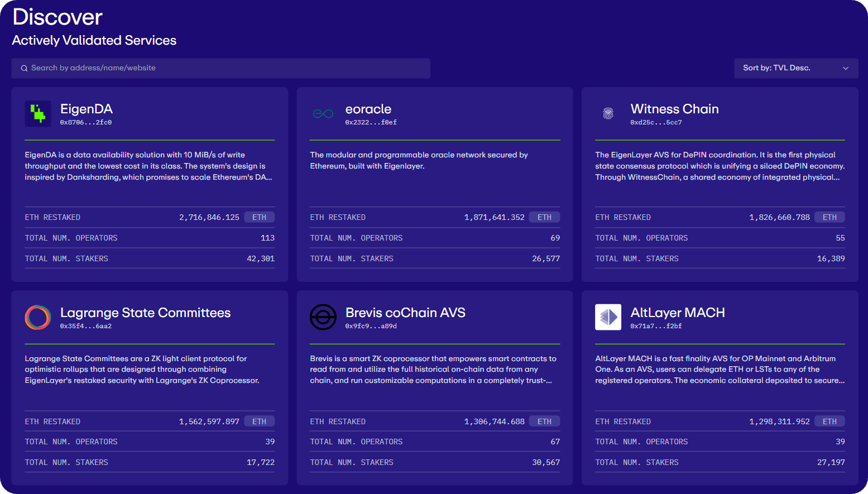868x494 pixels.
Task: Select EigenDA restaked value 2,716,846.125
Action: coord(209,217)
